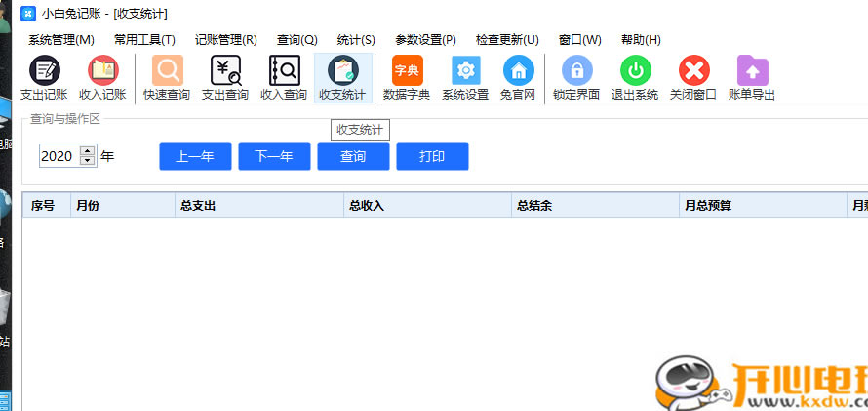Image resolution: width=868 pixels, height=411 pixels.
Task: Open the 统计(S) menu
Action: coord(356,40)
